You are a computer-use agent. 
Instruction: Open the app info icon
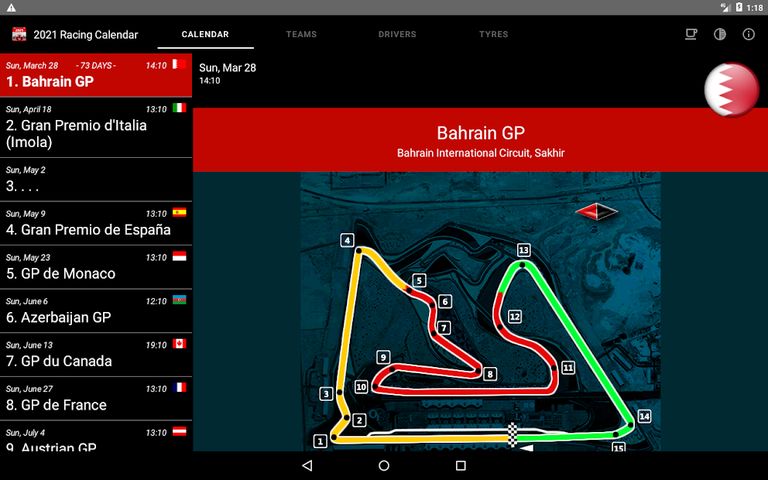click(748, 34)
